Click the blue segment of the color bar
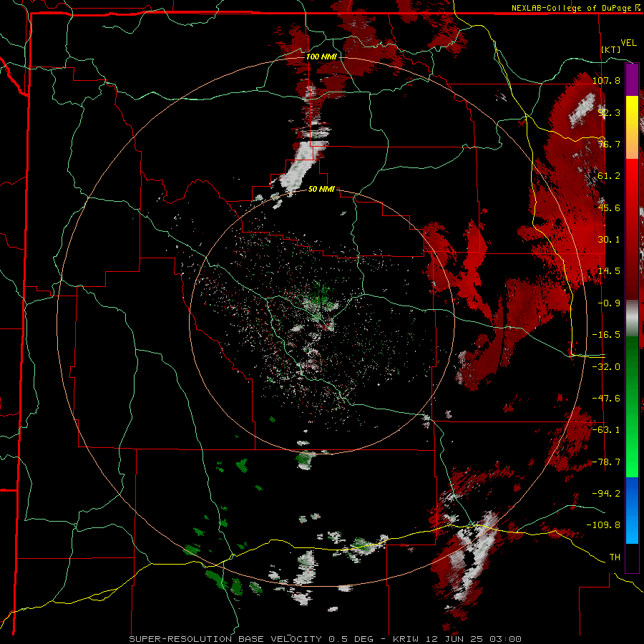 click(x=632, y=510)
